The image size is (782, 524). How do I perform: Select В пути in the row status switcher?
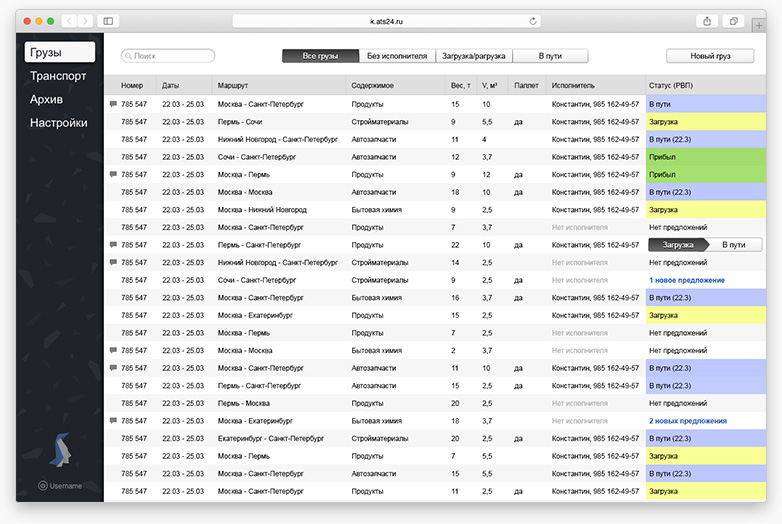tap(734, 245)
